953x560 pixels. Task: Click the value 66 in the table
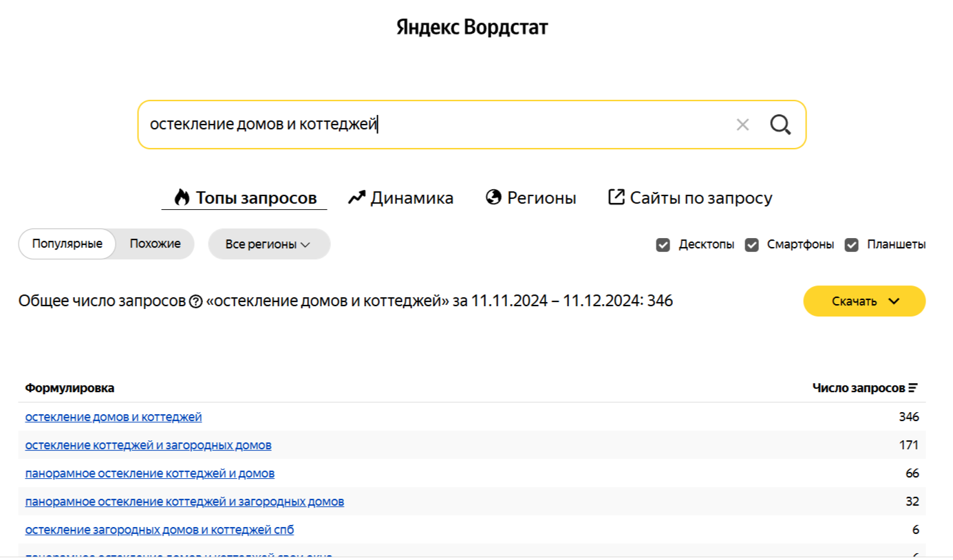pos(912,473)
